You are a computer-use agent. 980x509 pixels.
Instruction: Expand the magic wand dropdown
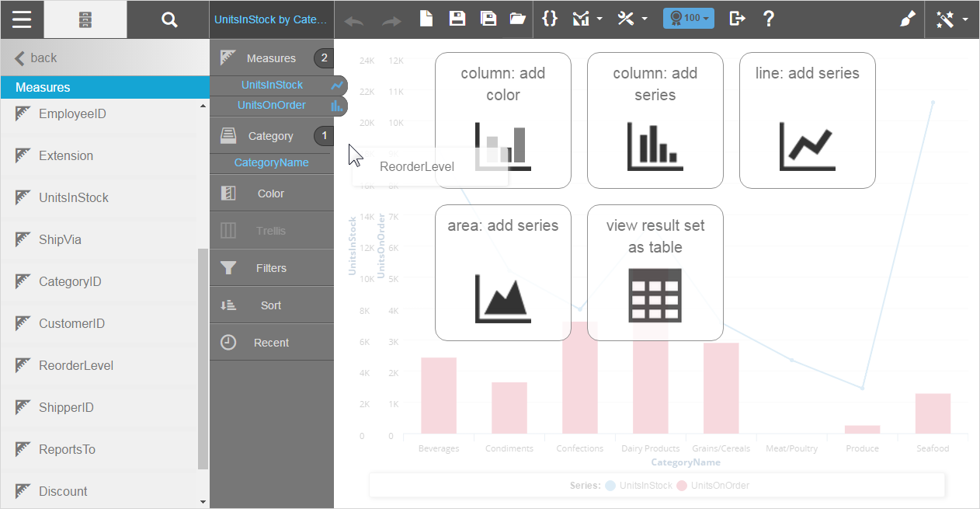point(952,19)
